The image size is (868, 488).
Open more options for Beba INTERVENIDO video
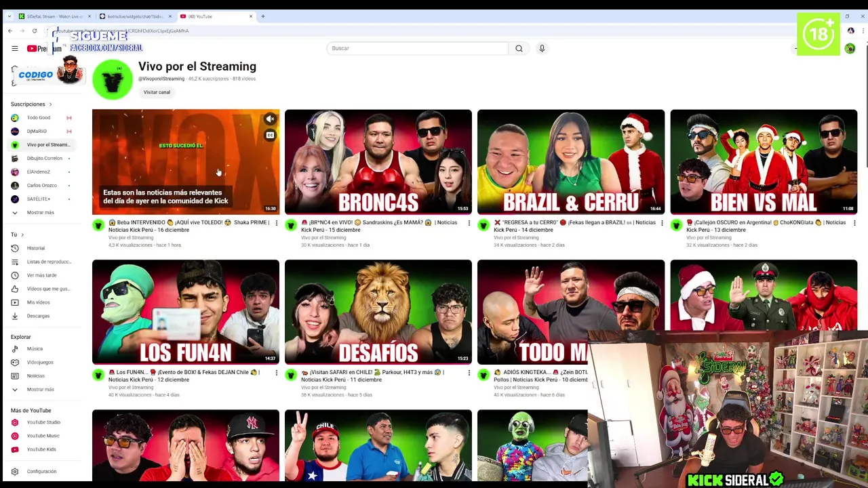tap(276, 223)
